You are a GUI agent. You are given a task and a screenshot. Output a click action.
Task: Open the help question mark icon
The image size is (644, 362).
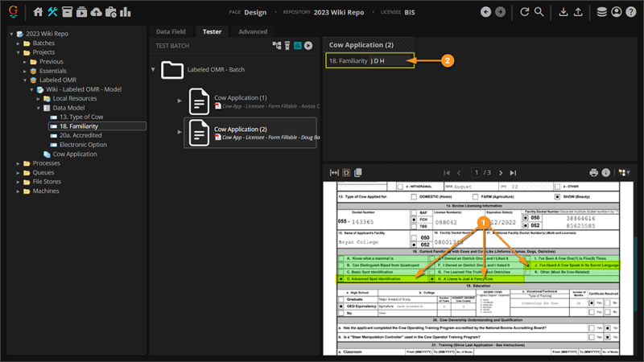pyautogui.click(x=631, y=12)
